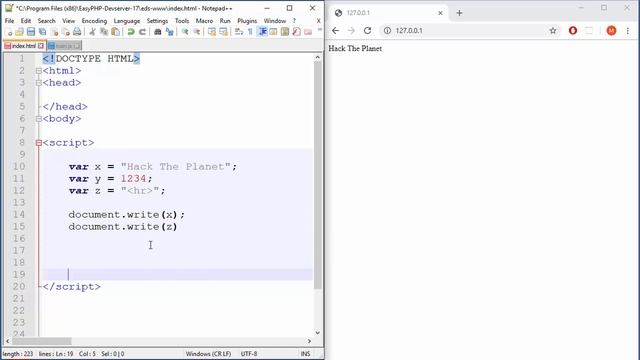640x360 pixels.
Task: Click the Save toolbar icon
Action: click(x=31, y=32)
